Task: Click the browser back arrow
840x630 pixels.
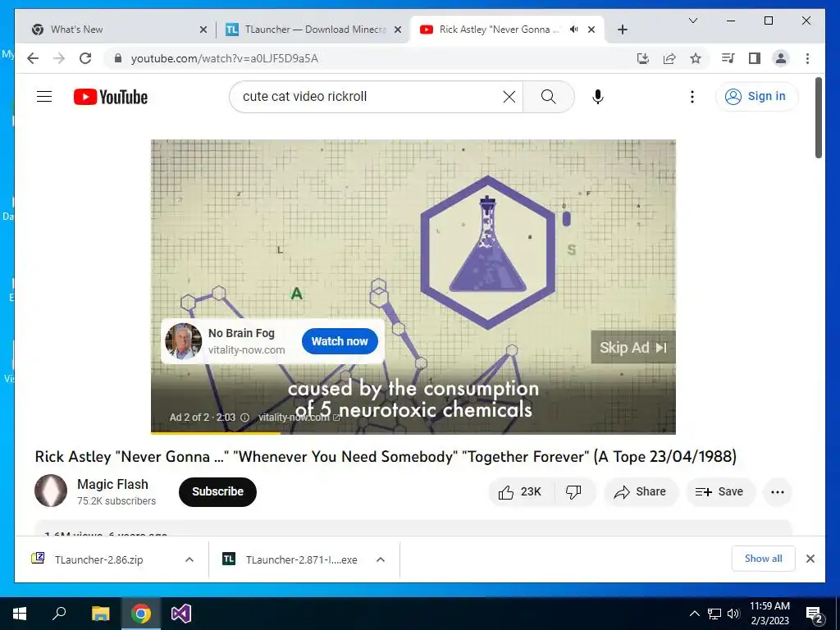Action: 33,58
